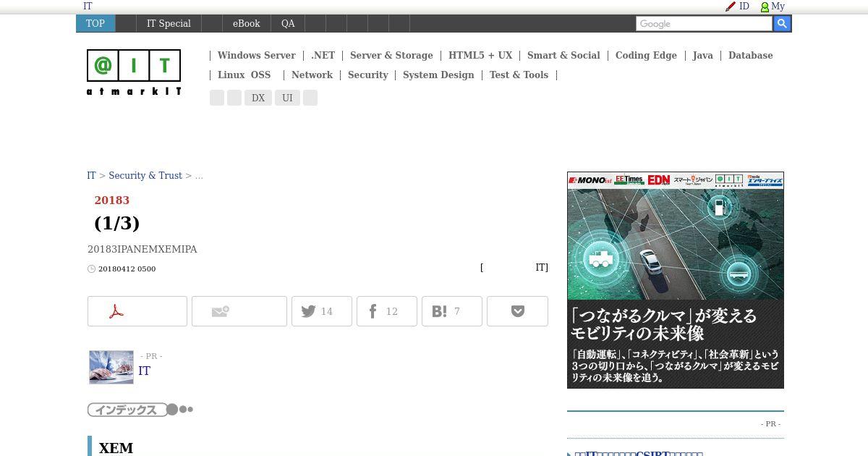Select the TOP navigation tab

[x=95, y=24]
